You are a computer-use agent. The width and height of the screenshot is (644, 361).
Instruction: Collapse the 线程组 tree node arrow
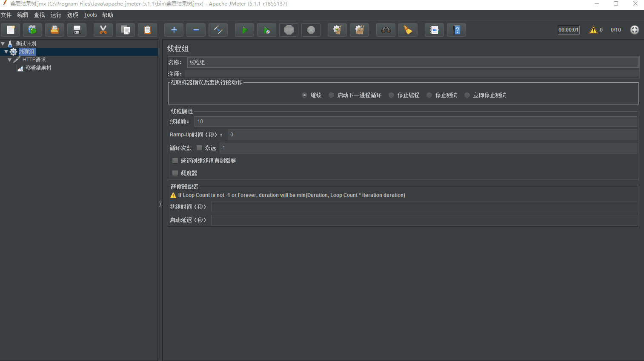coord(6,52)
